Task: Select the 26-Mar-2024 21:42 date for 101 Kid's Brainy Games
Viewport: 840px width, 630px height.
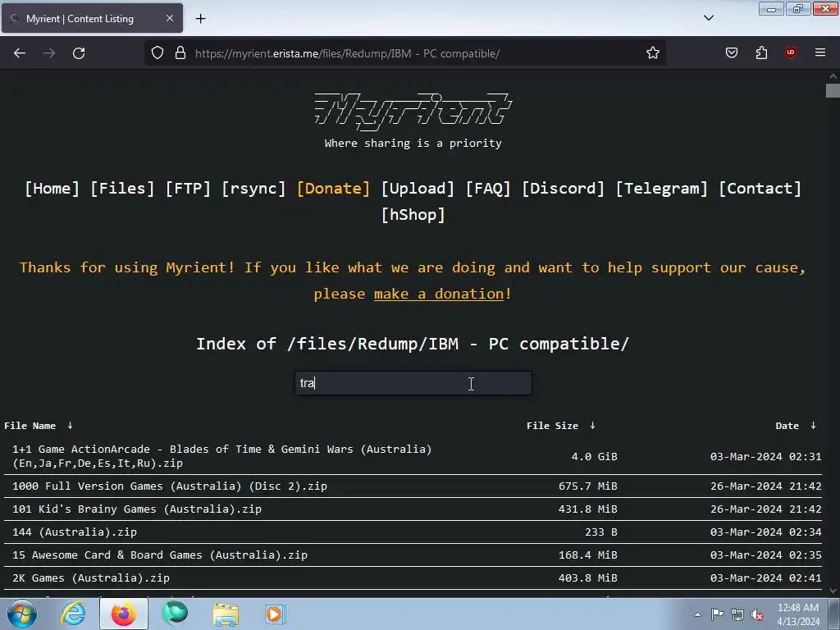Action: 765,509
